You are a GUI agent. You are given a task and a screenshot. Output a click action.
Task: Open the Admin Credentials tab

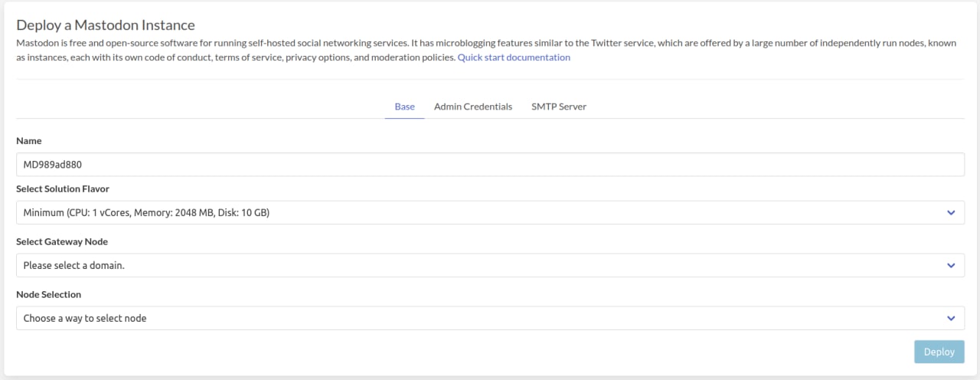pyautogui.click(x=472, y=106)
